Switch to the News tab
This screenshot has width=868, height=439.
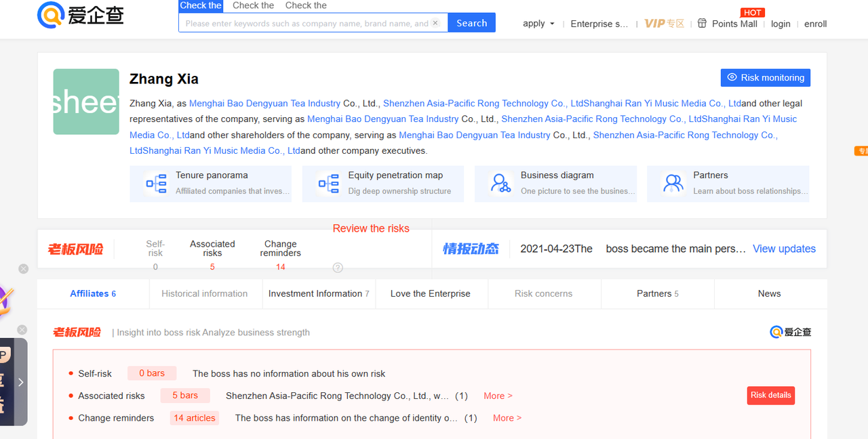click(x=769, y=293)
